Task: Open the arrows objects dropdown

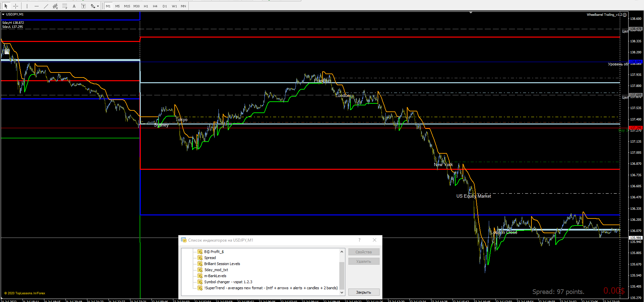Action: tap(98, 6)
